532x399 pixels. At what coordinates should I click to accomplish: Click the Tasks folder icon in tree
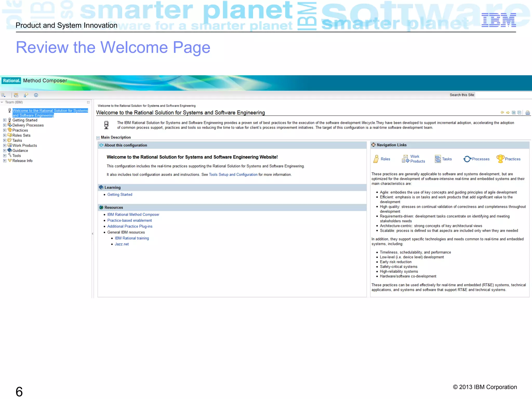pyautogui.click(x=10, y=140)
